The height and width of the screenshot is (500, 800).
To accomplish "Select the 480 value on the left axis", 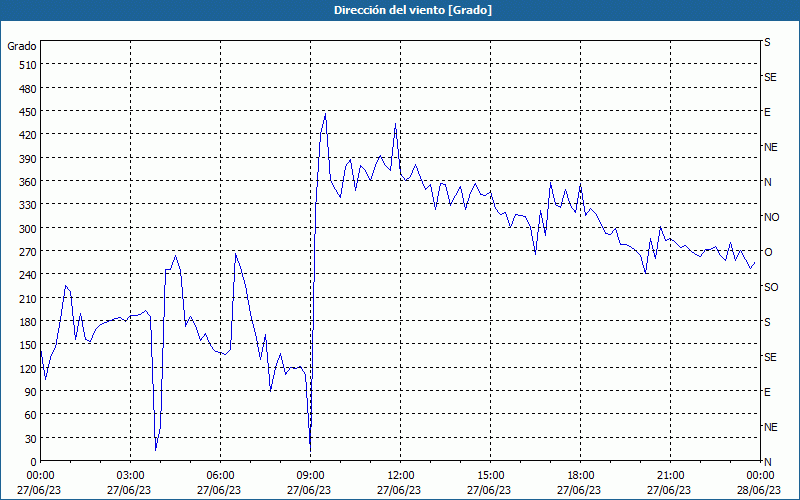I will click(x=28, y=89).
